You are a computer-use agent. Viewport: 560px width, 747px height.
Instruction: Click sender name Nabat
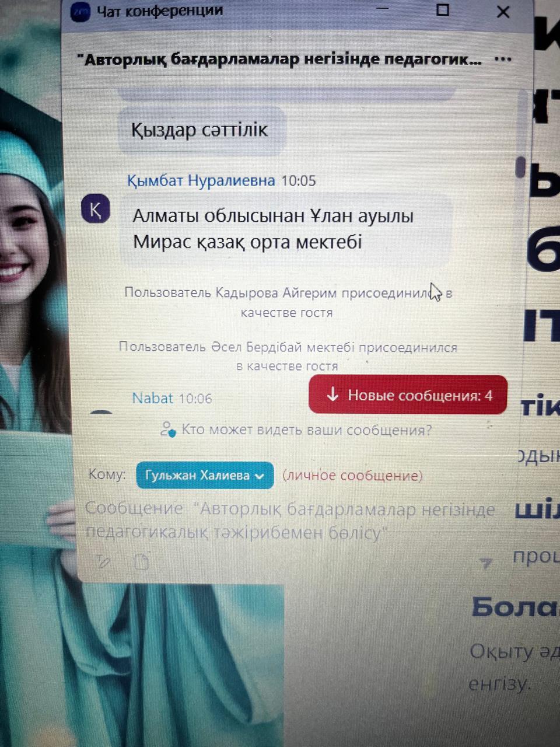[x=153, y=398]
